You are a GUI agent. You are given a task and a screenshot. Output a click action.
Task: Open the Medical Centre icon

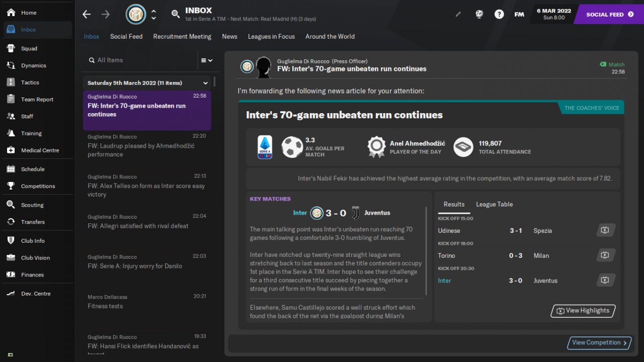11,150
